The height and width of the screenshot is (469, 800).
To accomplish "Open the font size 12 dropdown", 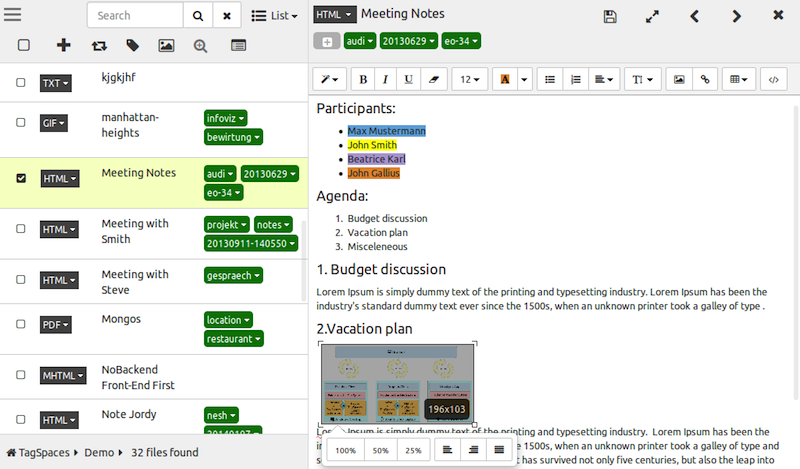I will coord(469,79).
